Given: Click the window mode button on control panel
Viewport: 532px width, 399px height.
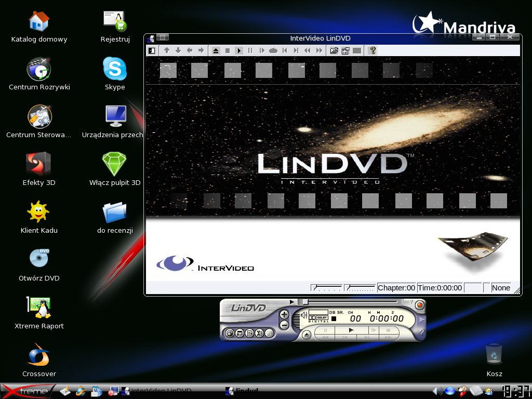Looking at the screenshot, I should click(x=240, y=333).
